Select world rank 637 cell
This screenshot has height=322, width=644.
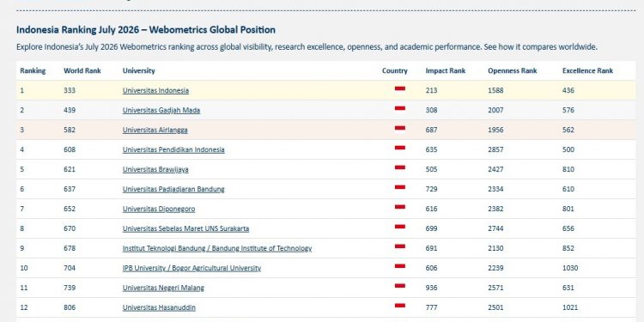point(70,189)
